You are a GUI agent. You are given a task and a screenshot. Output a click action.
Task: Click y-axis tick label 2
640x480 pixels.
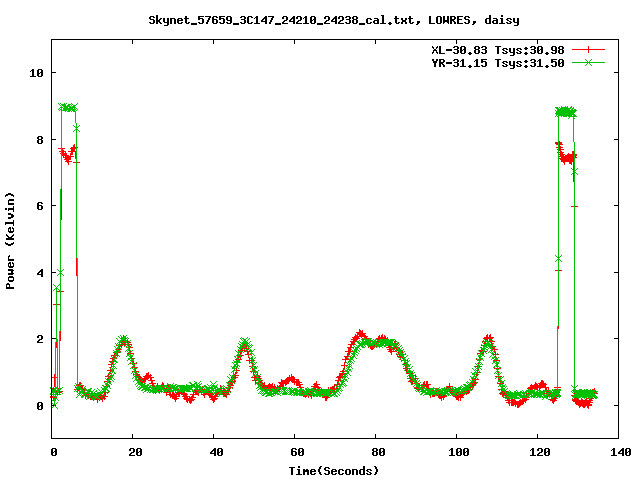point(40,339)
